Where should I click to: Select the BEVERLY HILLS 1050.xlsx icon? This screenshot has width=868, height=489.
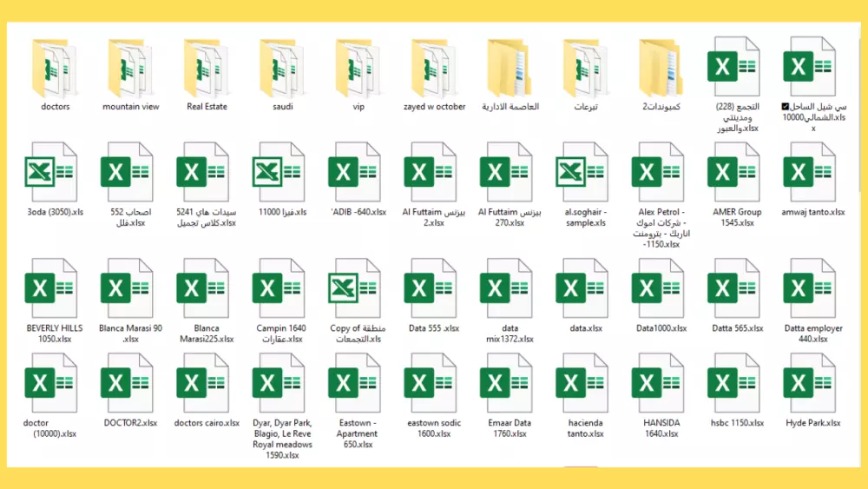51,288
